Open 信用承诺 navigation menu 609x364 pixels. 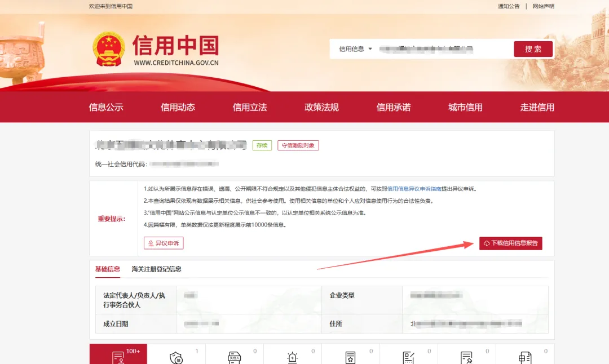[394, 108]
